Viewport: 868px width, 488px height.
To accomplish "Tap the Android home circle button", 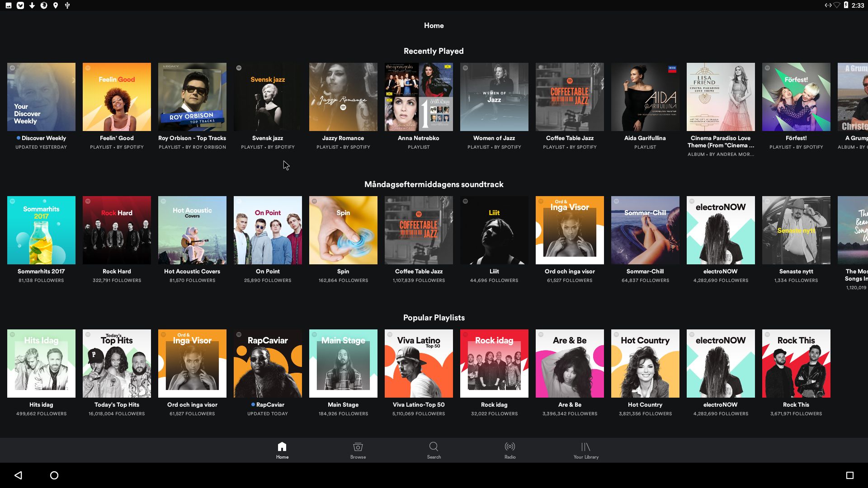I will point(54,475).
